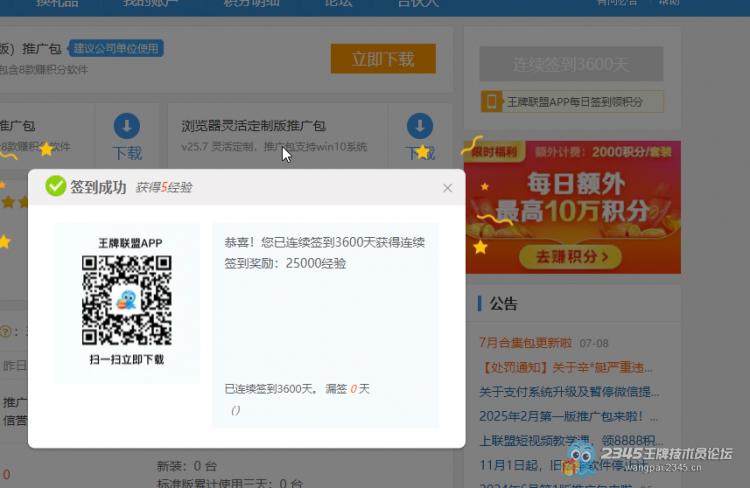Select text 额外计费: 2000积分/套装 on banner
Screen dimensions: 750x488
tap(603, 152)
